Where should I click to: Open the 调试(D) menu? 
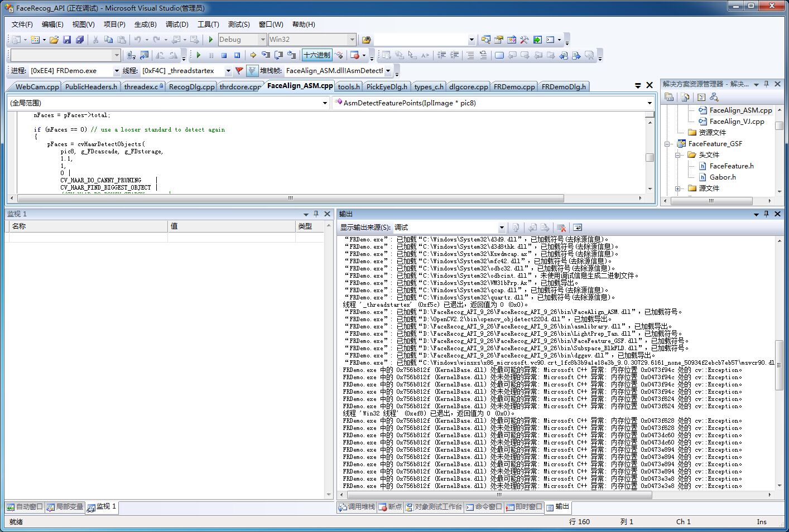coord(177,25)
